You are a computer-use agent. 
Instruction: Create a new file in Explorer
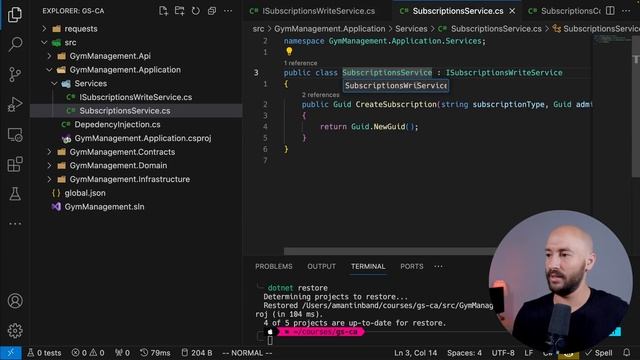(x=163, y=11)
